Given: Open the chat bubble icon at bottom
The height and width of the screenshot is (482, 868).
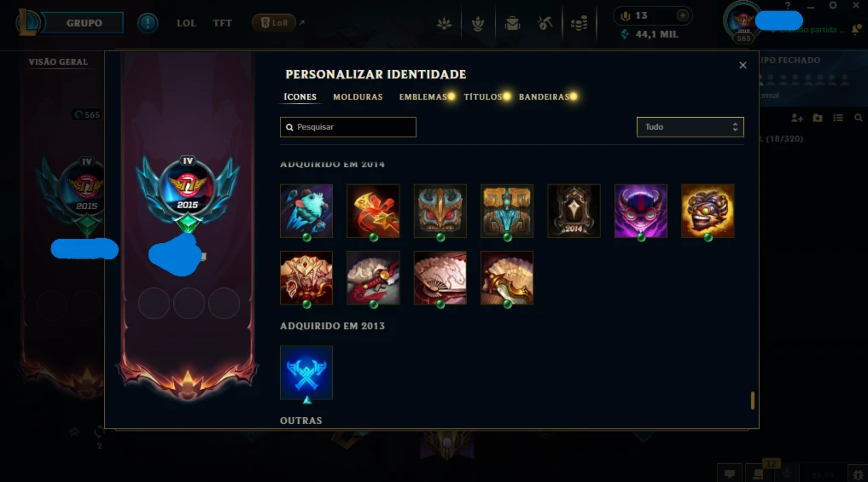Looking at the screenshot, I should click(730, 473).
